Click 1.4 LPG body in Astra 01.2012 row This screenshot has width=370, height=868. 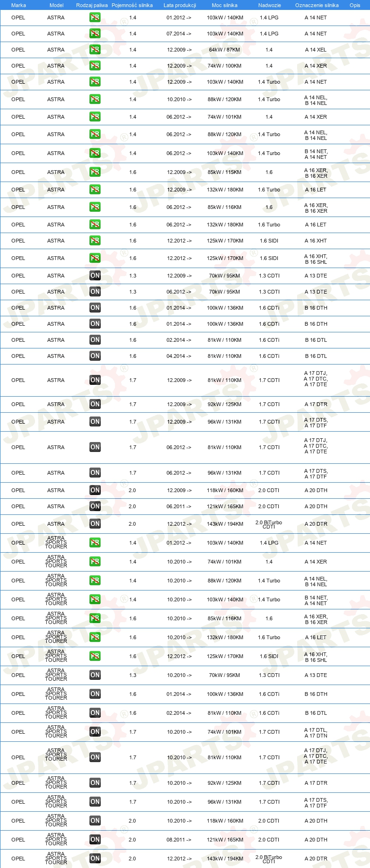click(269, 17)
